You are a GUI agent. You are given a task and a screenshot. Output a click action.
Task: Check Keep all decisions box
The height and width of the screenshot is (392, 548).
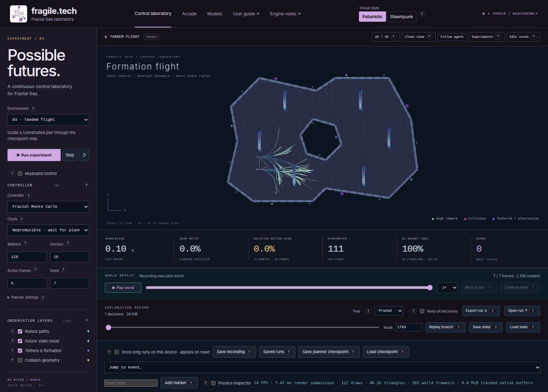pyautogui.click(x=422, y=311)
